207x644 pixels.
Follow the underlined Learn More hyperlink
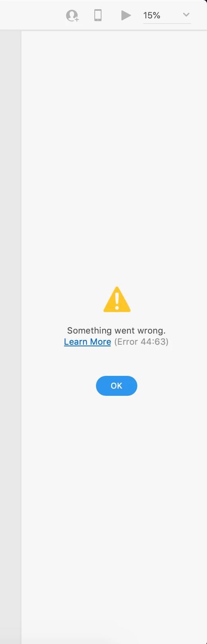click(x=88, y=342)
